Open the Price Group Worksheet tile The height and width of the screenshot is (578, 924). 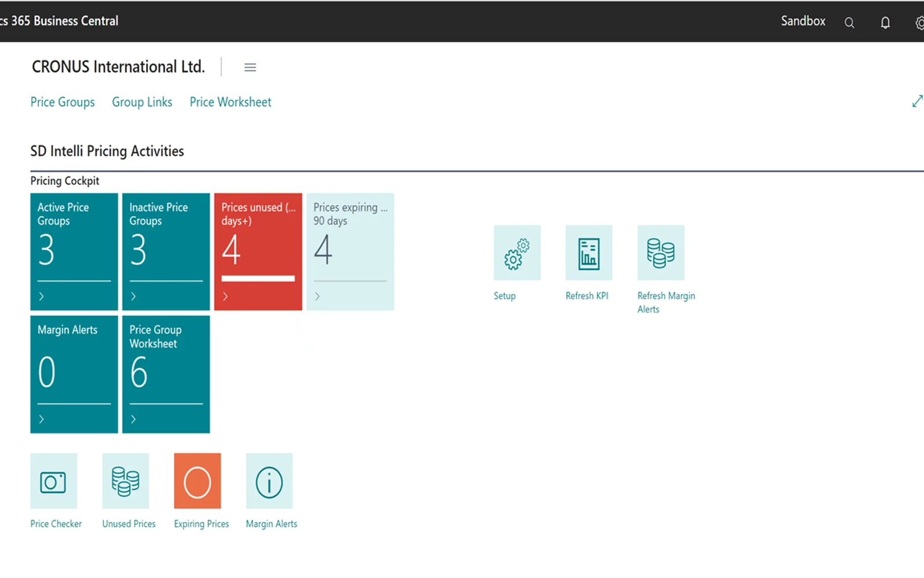tap(166, 374)
